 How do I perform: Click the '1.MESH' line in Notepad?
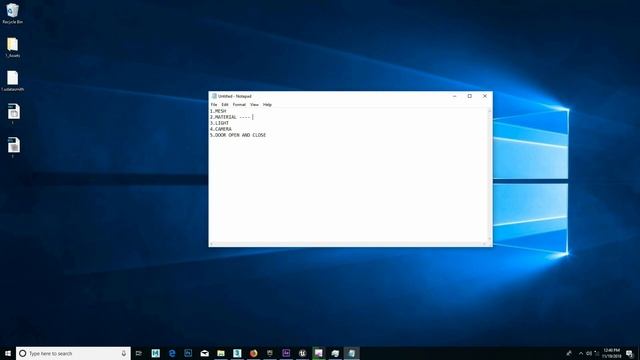[x=218, y=111]
